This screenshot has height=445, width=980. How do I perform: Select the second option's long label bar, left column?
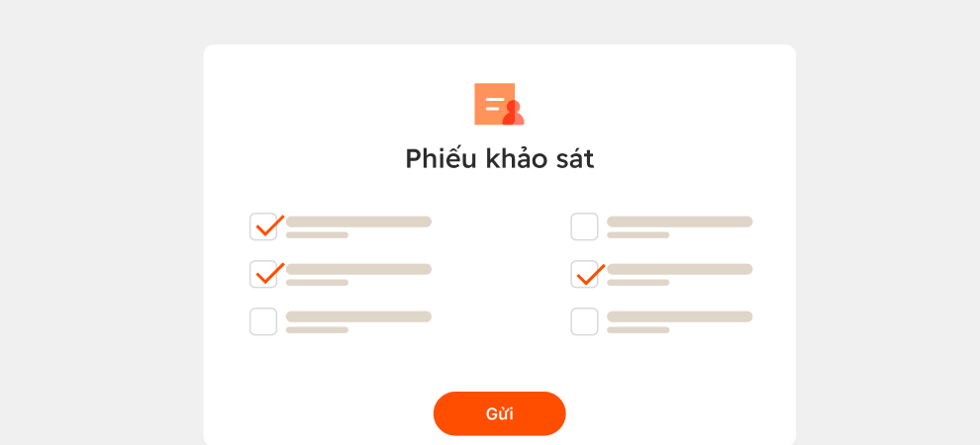pyautogui.click(x=358, y=269)
